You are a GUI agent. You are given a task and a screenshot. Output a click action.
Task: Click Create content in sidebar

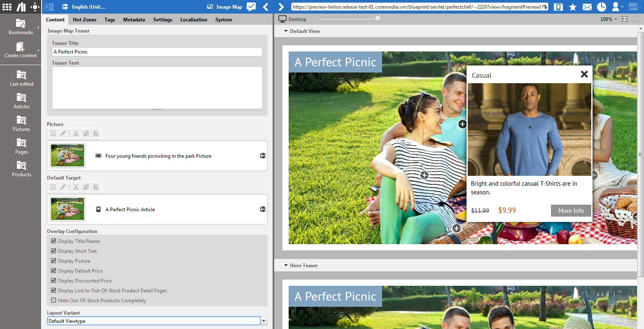[21, 50]
